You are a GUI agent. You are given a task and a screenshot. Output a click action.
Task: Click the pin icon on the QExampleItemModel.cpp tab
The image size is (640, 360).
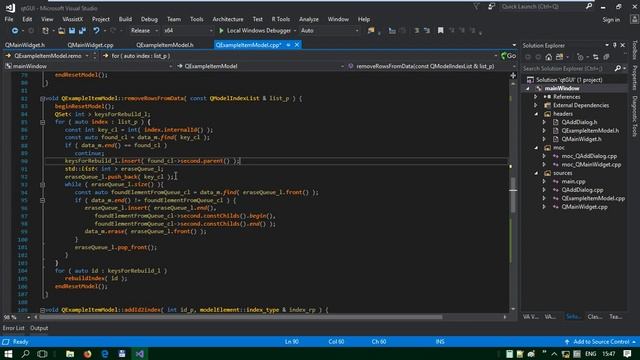(288, 45)
